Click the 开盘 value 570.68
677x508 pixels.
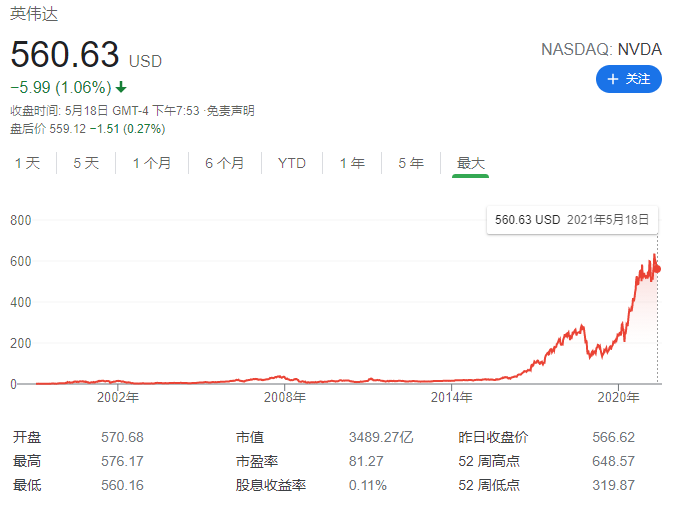(x=122, y=437)
